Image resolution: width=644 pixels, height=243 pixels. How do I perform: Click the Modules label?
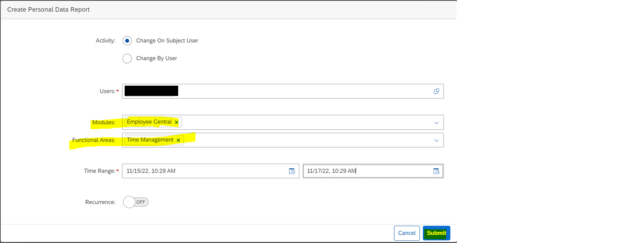coord(104,122)
